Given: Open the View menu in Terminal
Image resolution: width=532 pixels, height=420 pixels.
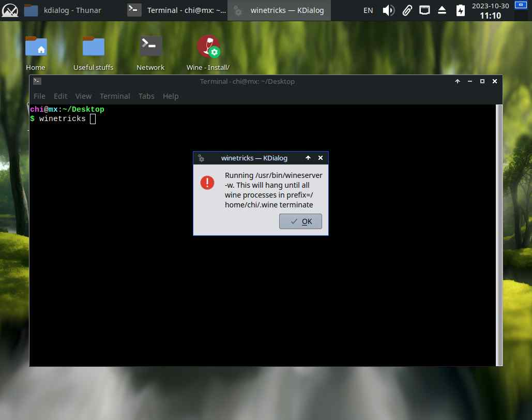Looking at the screenshot, I should [83, 96].
